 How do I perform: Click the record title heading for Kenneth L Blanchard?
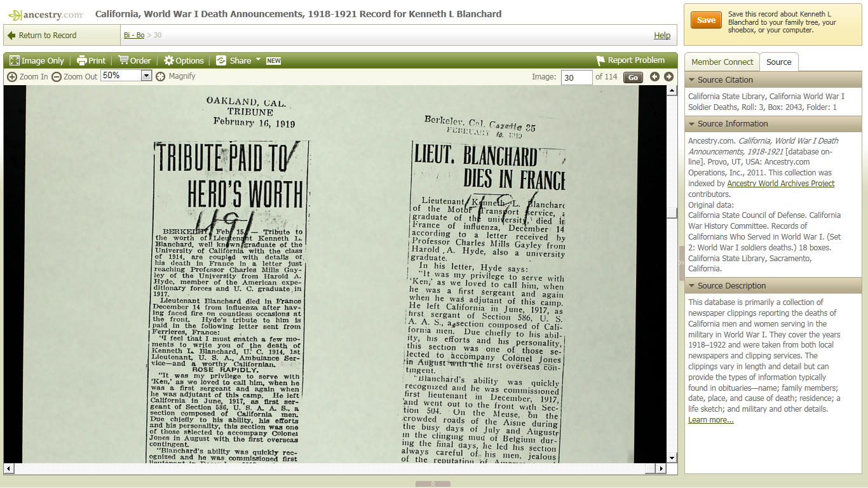pyautogui.click(x=298, y=14)
